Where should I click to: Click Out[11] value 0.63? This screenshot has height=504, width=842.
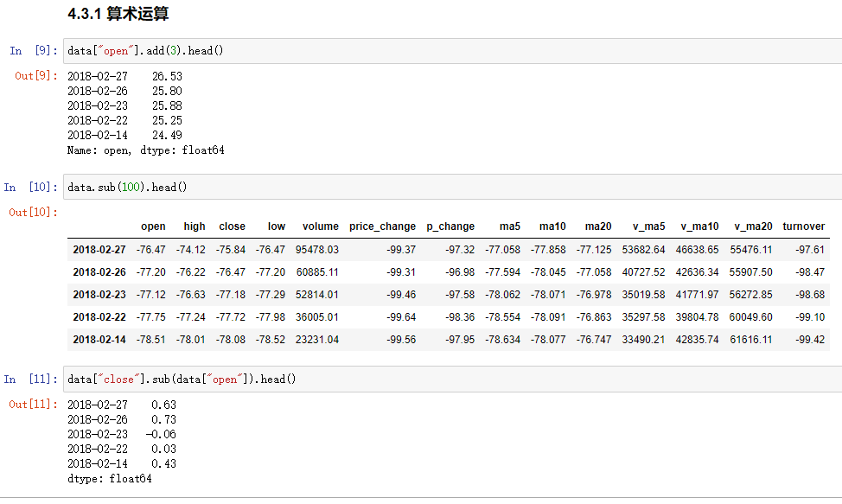(x=163, y=405)
